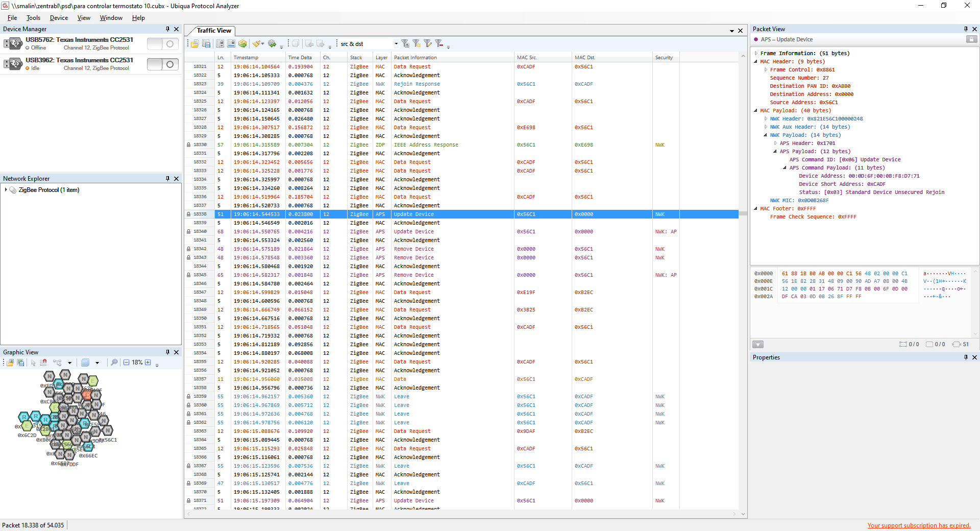Click the gray dropdown button under hex view
Screen dimensions: 980x531
point(758,344)
